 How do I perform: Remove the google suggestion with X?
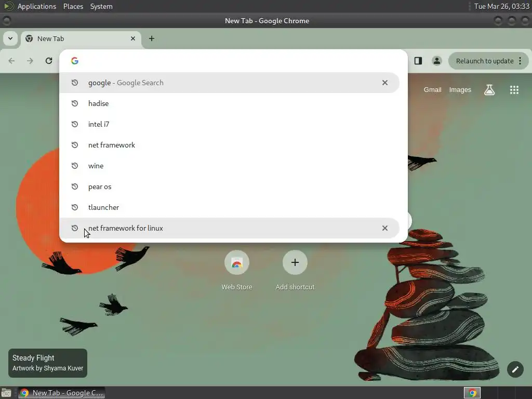tap(385, 83)
